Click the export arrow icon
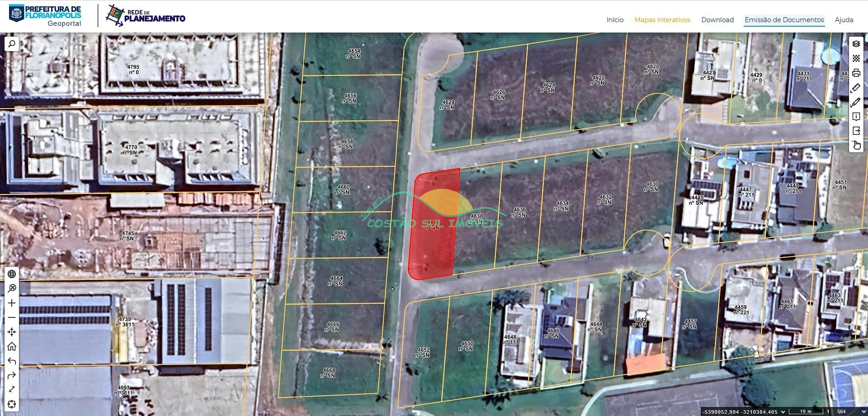Image resolution: width=868 pixels, height=416 pixels. [x=856, y=131]
